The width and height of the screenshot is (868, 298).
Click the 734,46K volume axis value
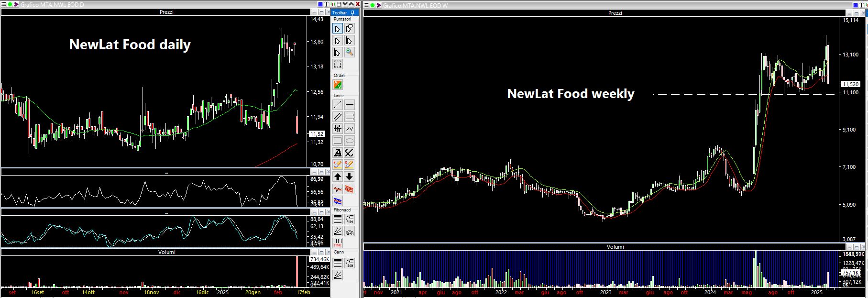pyautogui.click(x=320, y=259)
